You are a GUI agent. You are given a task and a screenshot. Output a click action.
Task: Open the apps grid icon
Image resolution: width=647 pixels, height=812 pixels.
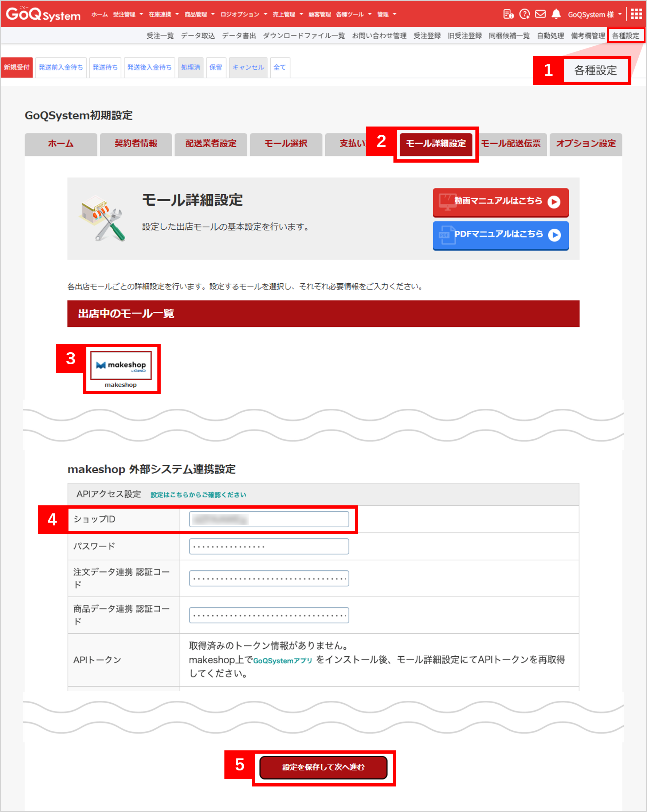click(x=636, y=14)
